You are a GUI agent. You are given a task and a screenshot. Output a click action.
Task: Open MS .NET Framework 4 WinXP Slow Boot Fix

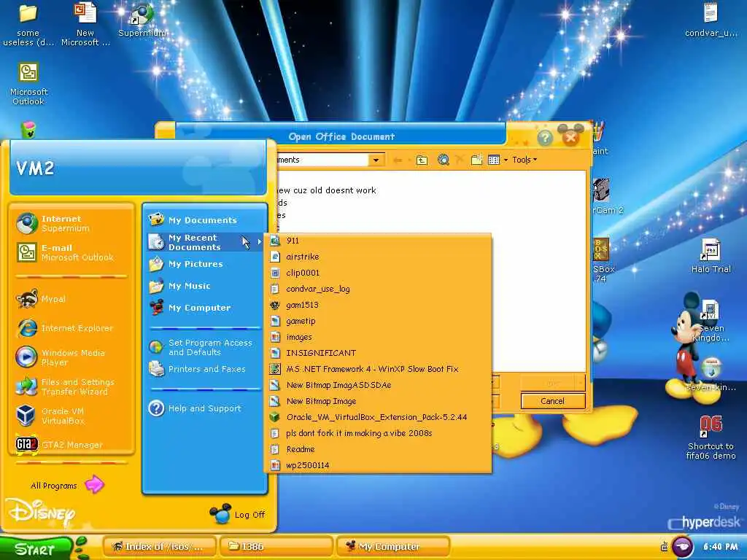coord(378,369)
